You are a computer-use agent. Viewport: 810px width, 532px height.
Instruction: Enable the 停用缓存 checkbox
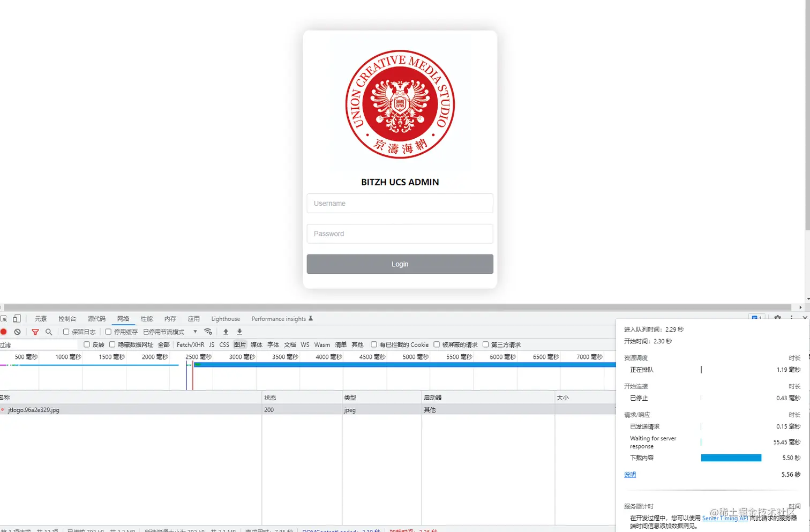[108, 332]
